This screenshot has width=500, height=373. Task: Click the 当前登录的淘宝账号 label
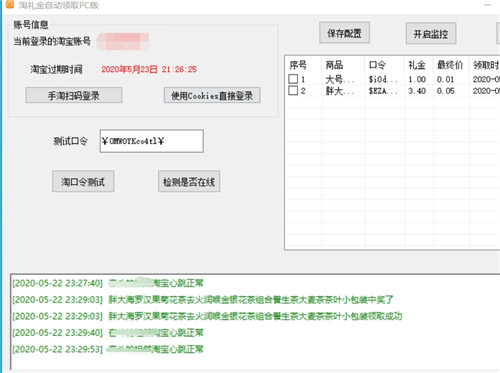[x=52, y=41]
